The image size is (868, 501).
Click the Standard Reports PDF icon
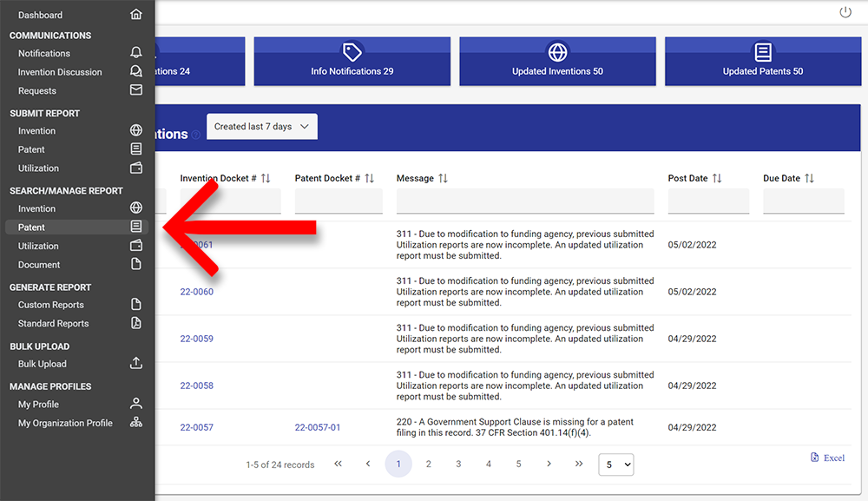(135, 323)
